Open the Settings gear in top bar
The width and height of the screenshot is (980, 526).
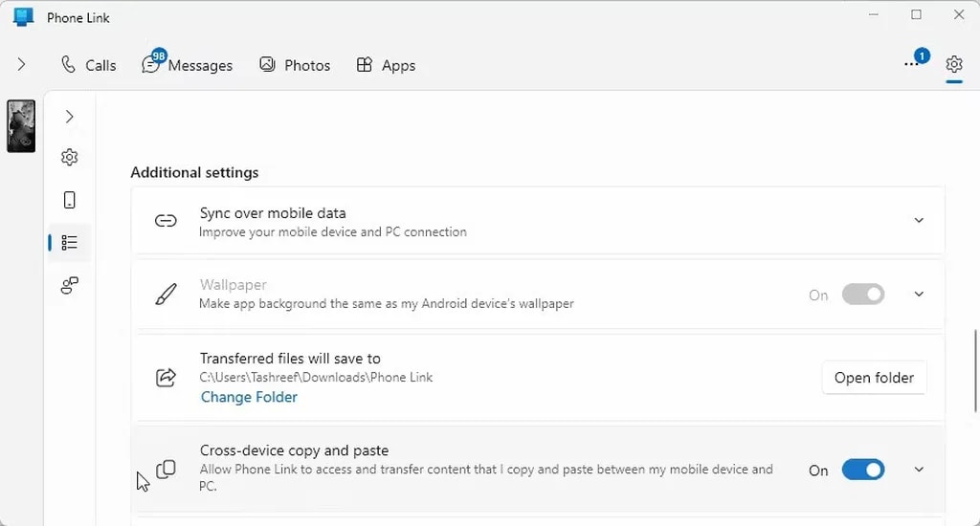tap(953, 64)
